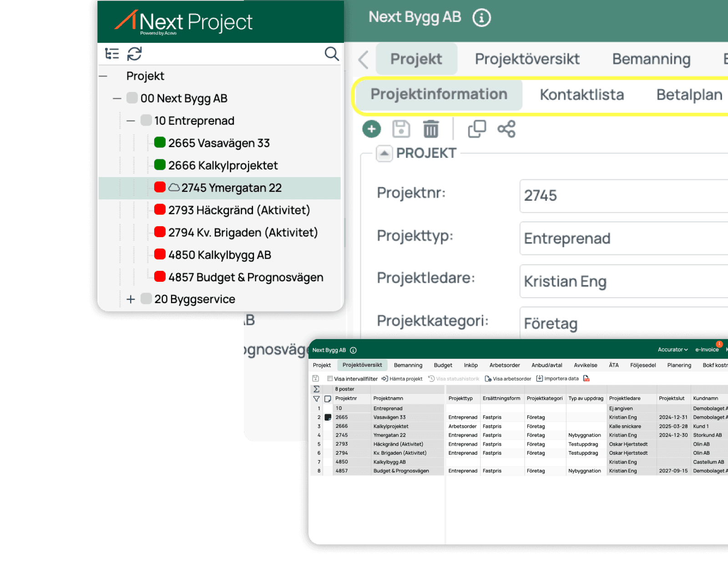The image size is (728, 579).
Task: Open the Bemanning tab
Action: pyautogui.click(x=651, y=59)
